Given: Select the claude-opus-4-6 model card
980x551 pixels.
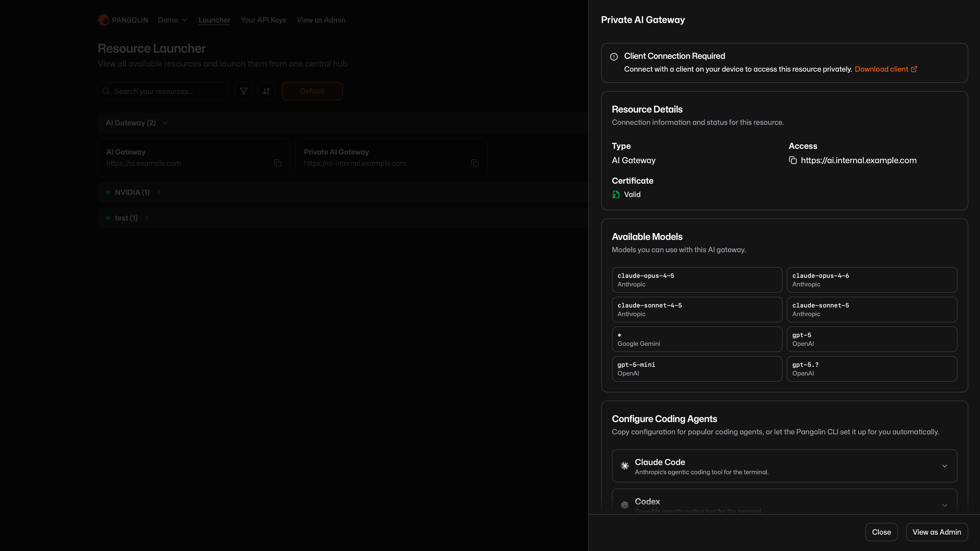Looking at the screenshot, I should 872,280.
